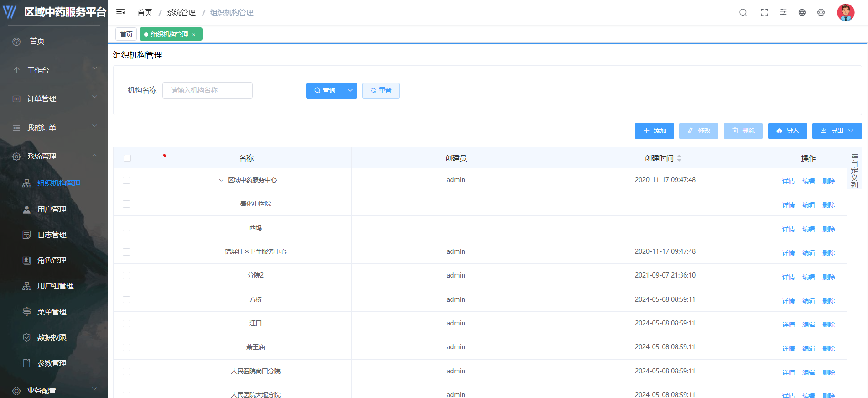Check the 奉化中医院 row checkbox
The height and width of the screenshot is (398, 868).
(x=126, y=204)
